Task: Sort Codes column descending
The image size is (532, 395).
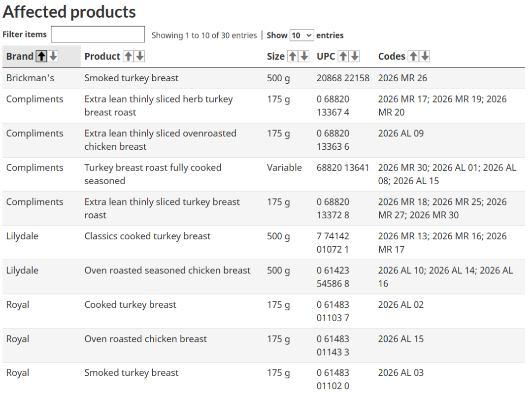Action: [x=424, y=57]
